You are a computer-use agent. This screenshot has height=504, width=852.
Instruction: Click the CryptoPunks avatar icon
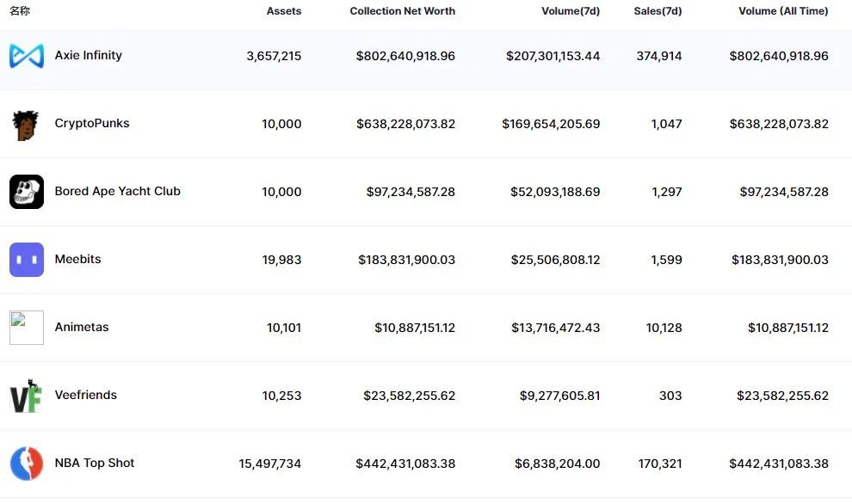click(26, 124)
